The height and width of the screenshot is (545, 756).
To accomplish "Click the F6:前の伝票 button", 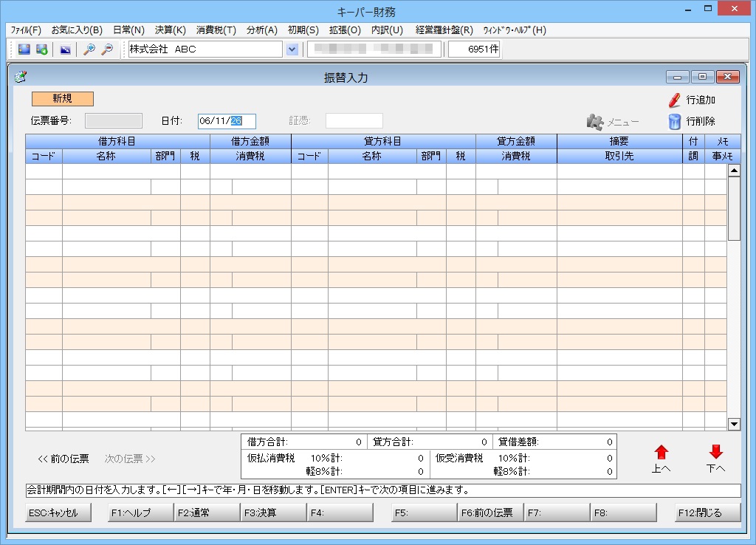I will (x=491, y=513).
